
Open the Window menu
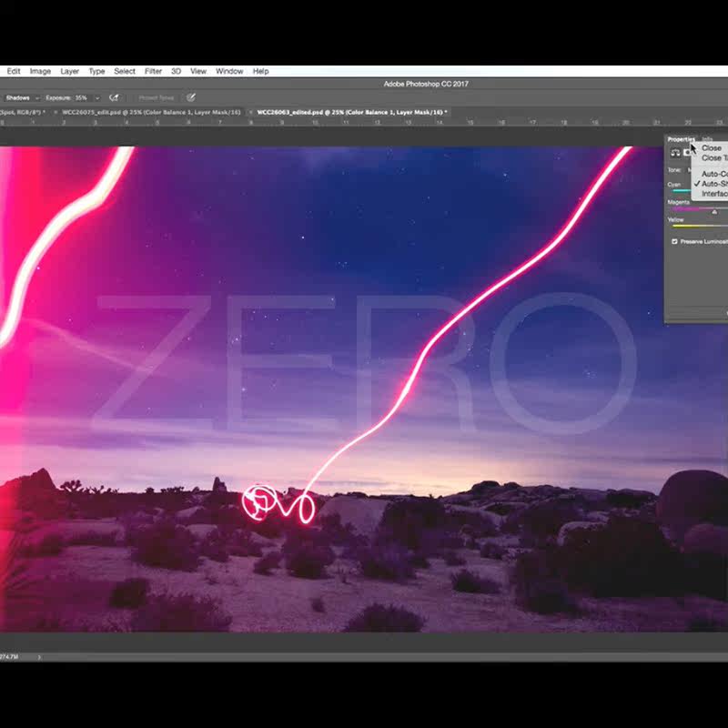click(x=228, y=71)
